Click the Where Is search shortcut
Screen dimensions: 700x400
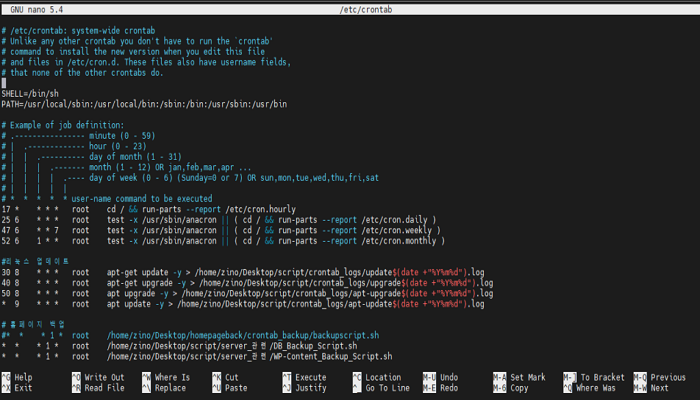[173, 377]
